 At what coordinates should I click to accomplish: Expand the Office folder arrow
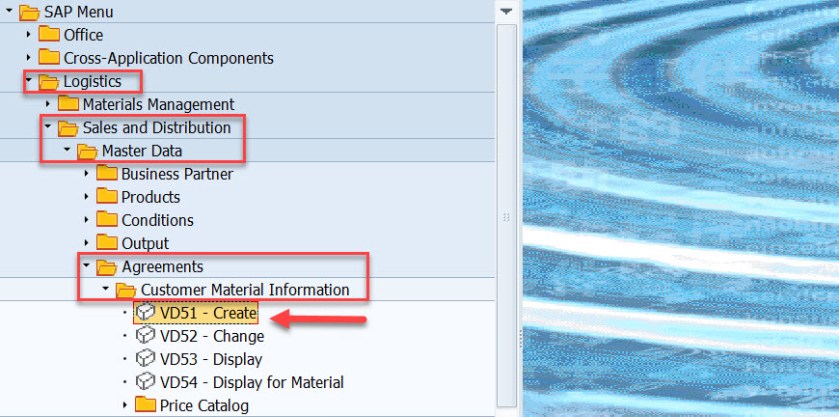click(28, 34)
